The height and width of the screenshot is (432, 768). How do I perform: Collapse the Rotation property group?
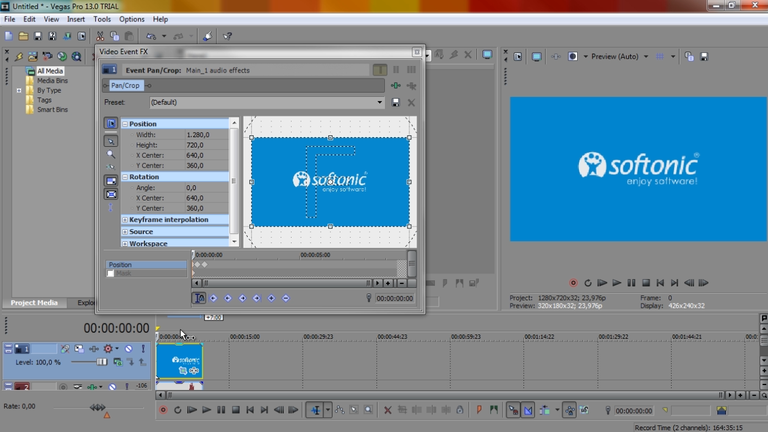[125, 177]
